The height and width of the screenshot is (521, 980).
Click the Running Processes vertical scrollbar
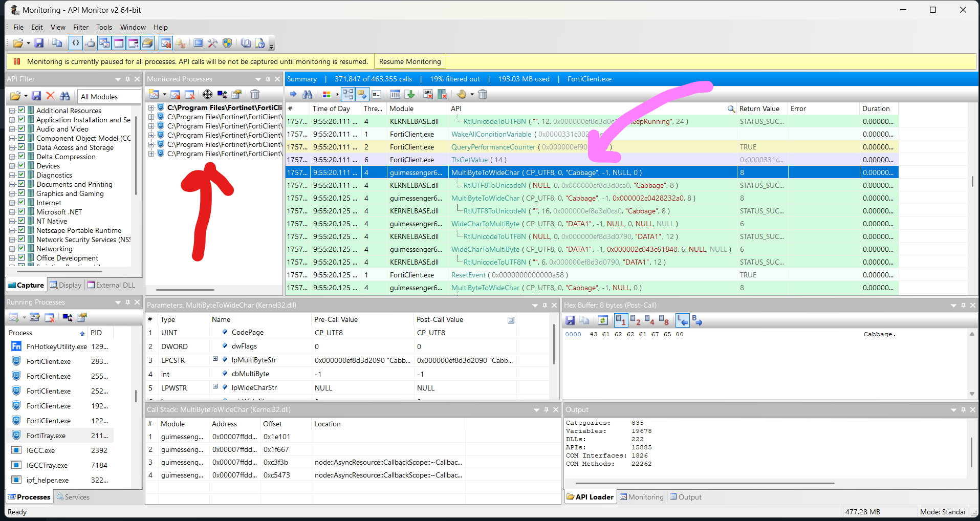[x=136, y=396]
